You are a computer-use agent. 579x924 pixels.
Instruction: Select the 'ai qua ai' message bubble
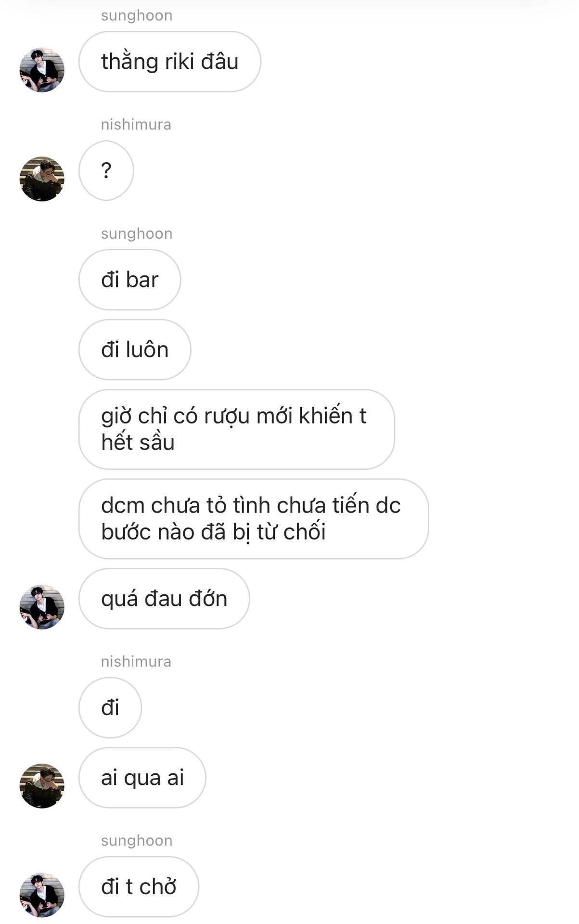pyautogui.click(x=142, y=778)
